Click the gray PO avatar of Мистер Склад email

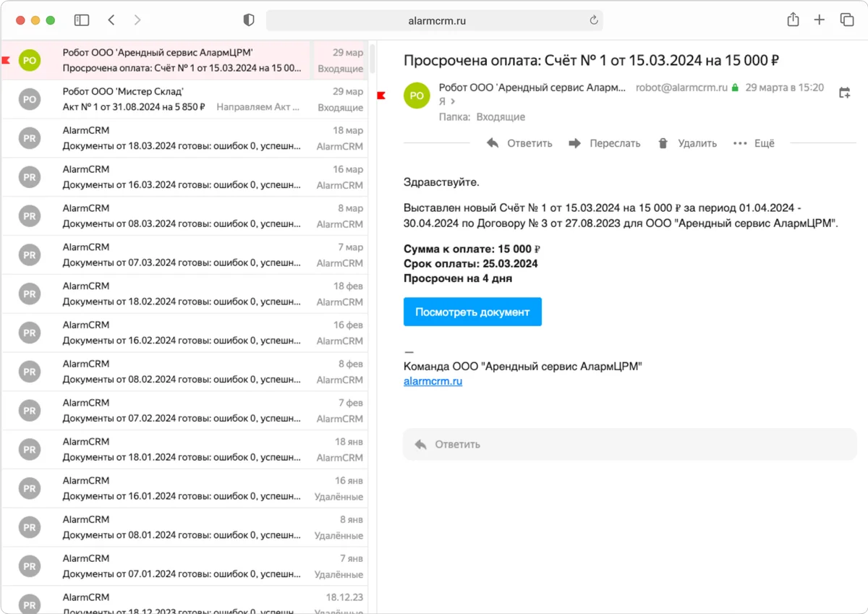30,100
